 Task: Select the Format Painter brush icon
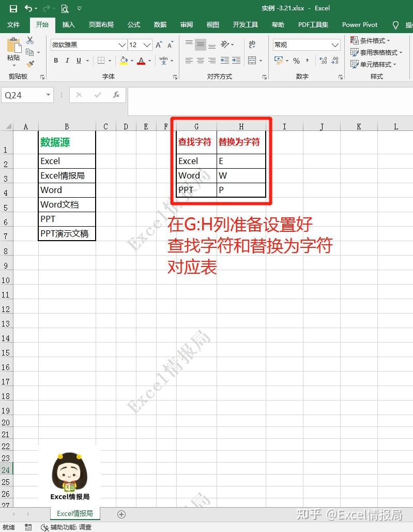(x=30, y=64)
